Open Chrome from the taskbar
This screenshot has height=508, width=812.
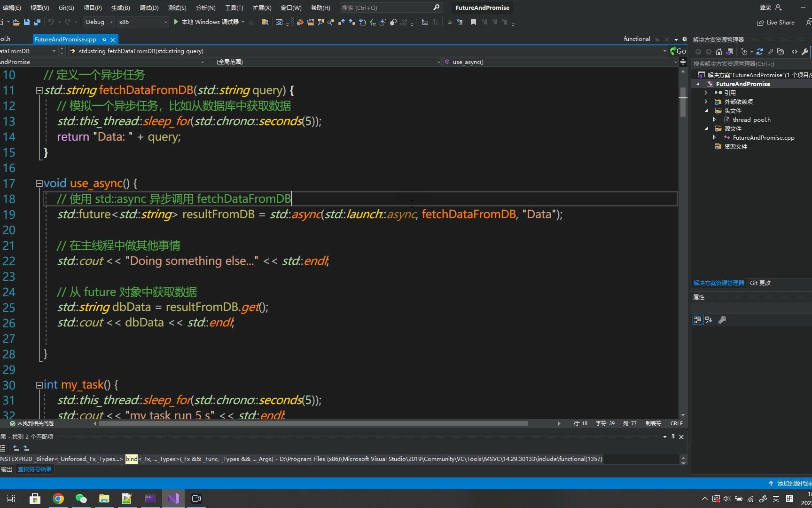click(58, 499)
